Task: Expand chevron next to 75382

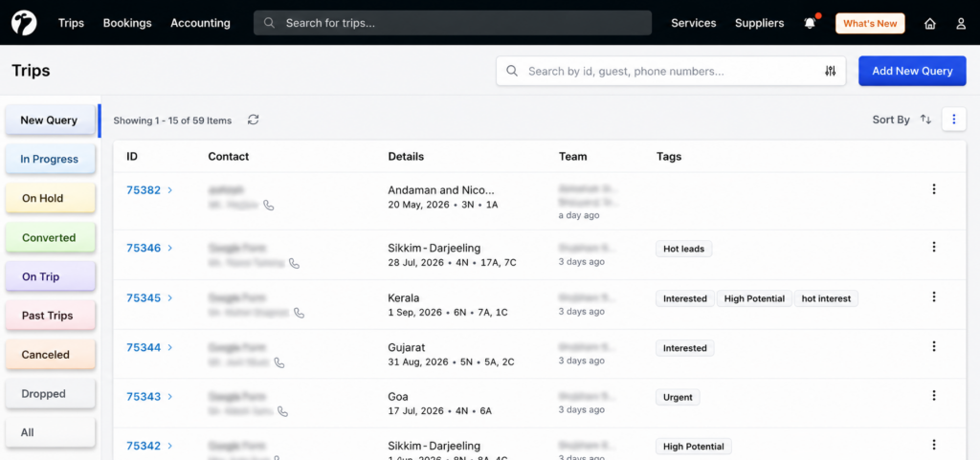Action: point(170,189)
